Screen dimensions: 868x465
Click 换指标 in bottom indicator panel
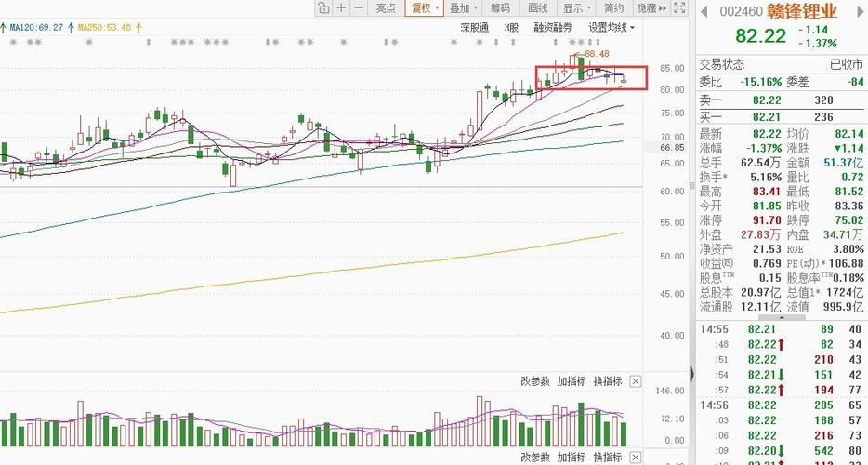(608, 458)
